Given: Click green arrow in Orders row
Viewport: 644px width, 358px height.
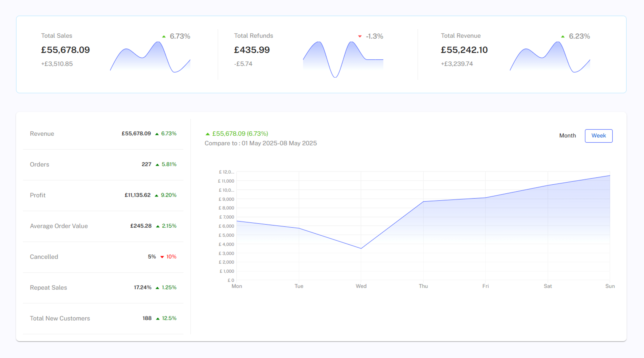Looking at the screenshot, I should coord(157,165).
